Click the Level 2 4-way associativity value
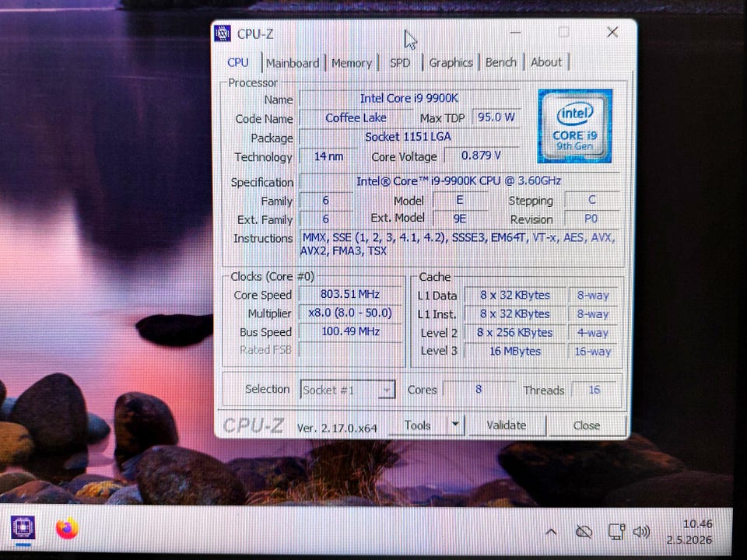Screen dimensions: 747x560 [593, 333]
